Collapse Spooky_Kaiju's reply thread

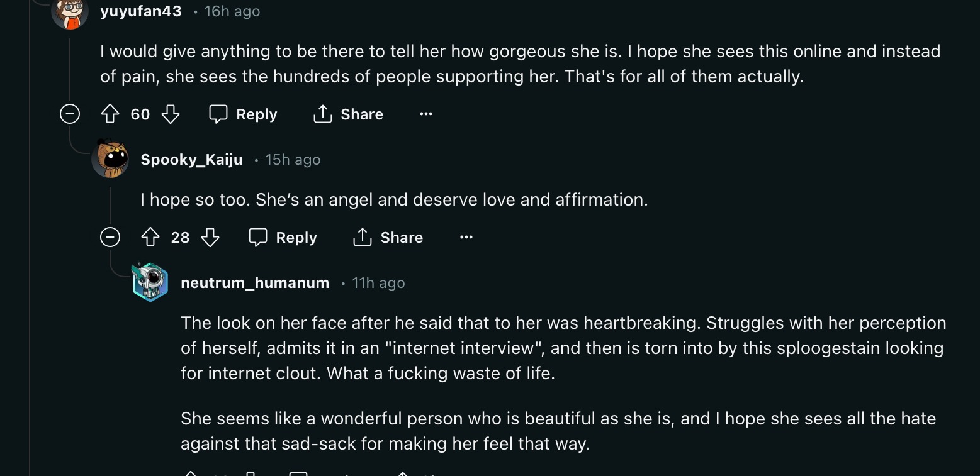pyautogui.click(x=110, y=237)
